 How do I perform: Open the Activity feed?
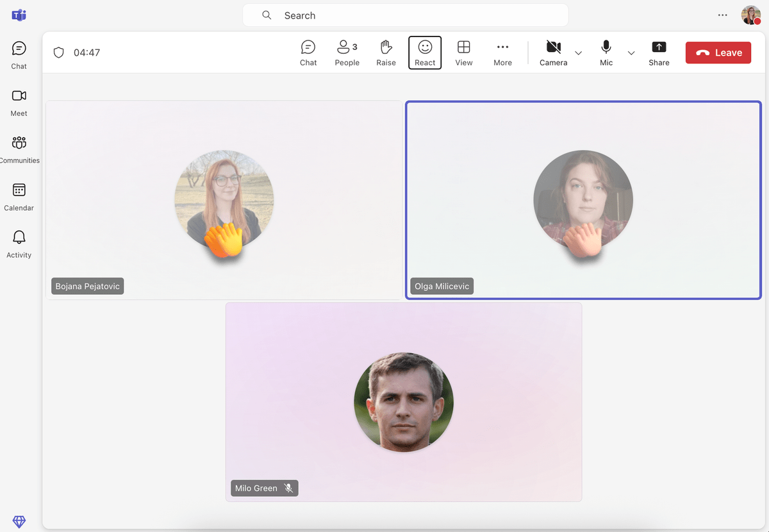(19, 242)
